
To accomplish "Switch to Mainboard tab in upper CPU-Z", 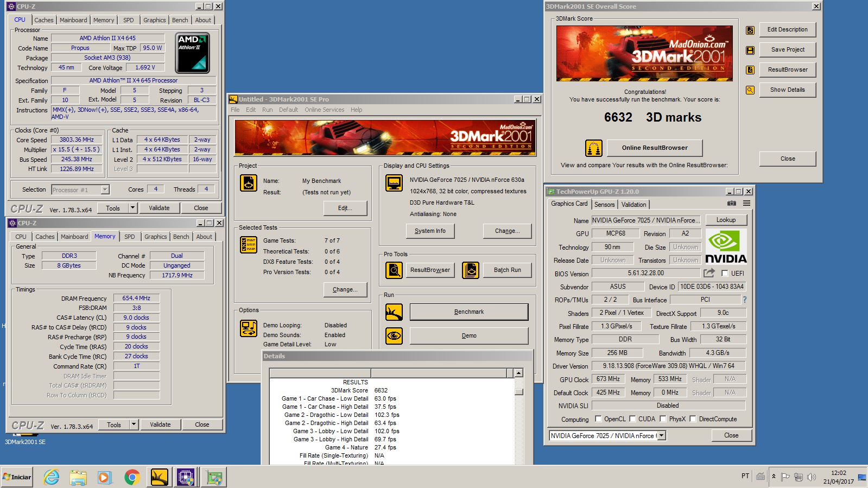I will (73, 20).
